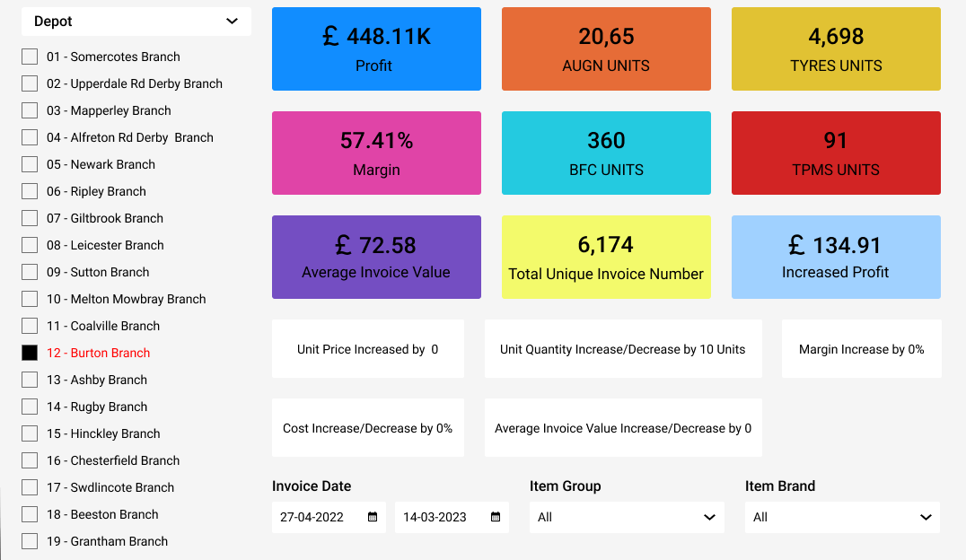The width and height of the screenshot is (966, 560).
Task: Click the BFC UNITS card
Action: point(605,153)
